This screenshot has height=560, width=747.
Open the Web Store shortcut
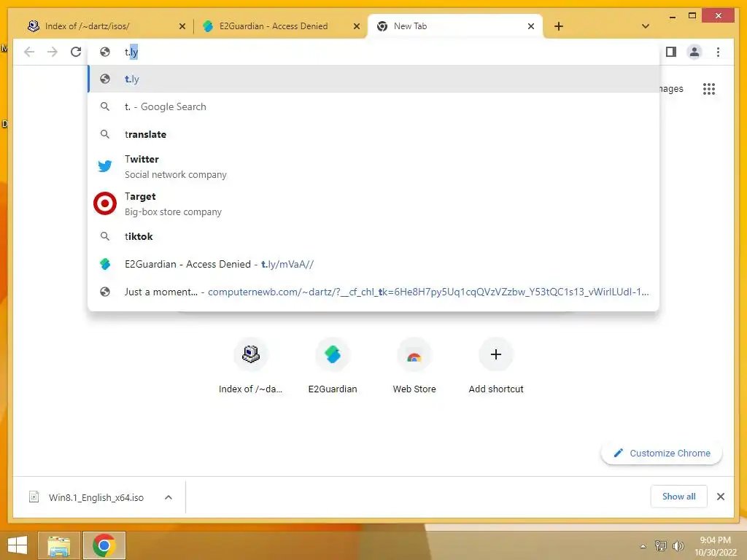(414, 367)
